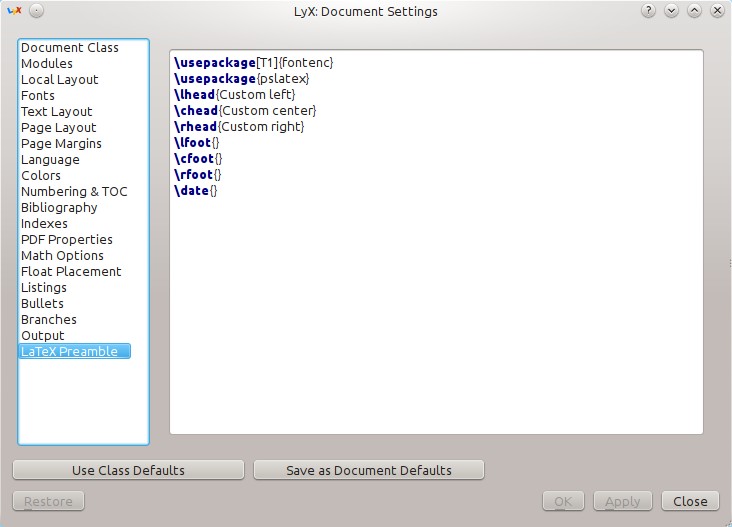732x527 pixels.
Task: Click the LyX logo icon in title bar
Action: [x=14, y=10]
